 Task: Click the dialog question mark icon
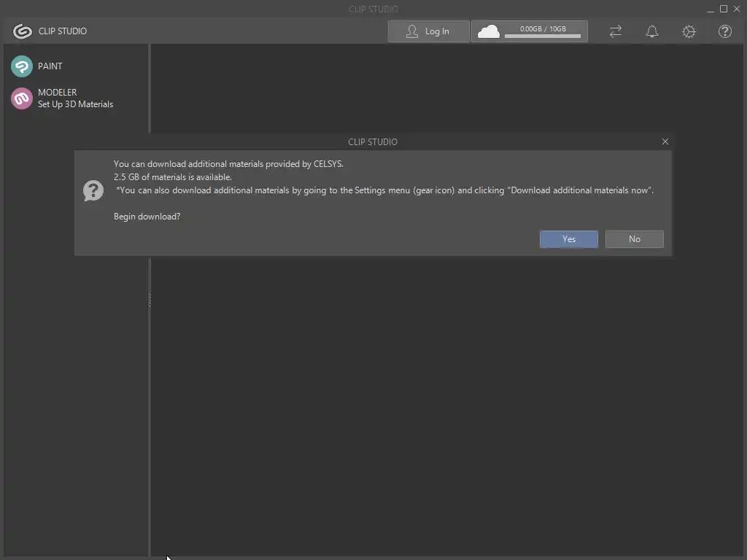coord(93,190)
